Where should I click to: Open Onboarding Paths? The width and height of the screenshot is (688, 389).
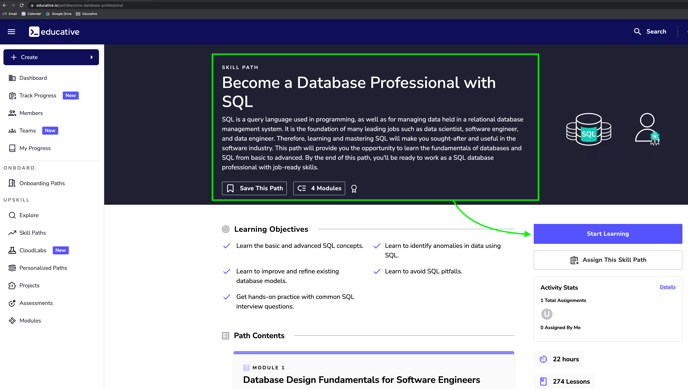[42, 183]
